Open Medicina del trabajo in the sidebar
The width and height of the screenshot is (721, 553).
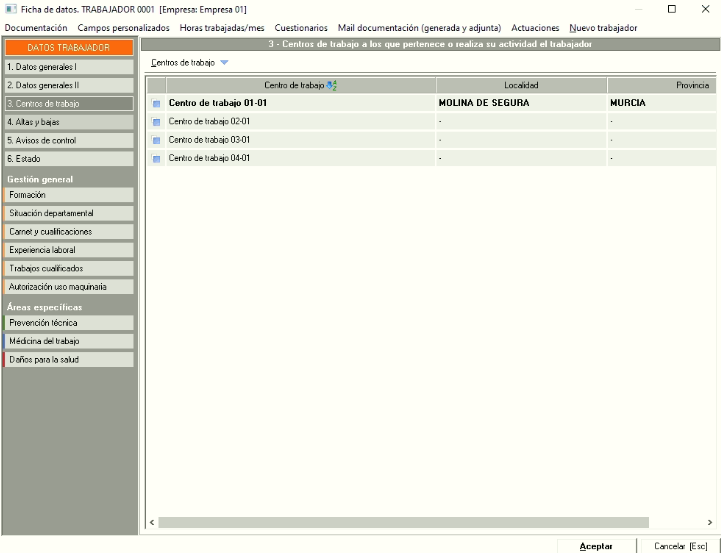68,341
